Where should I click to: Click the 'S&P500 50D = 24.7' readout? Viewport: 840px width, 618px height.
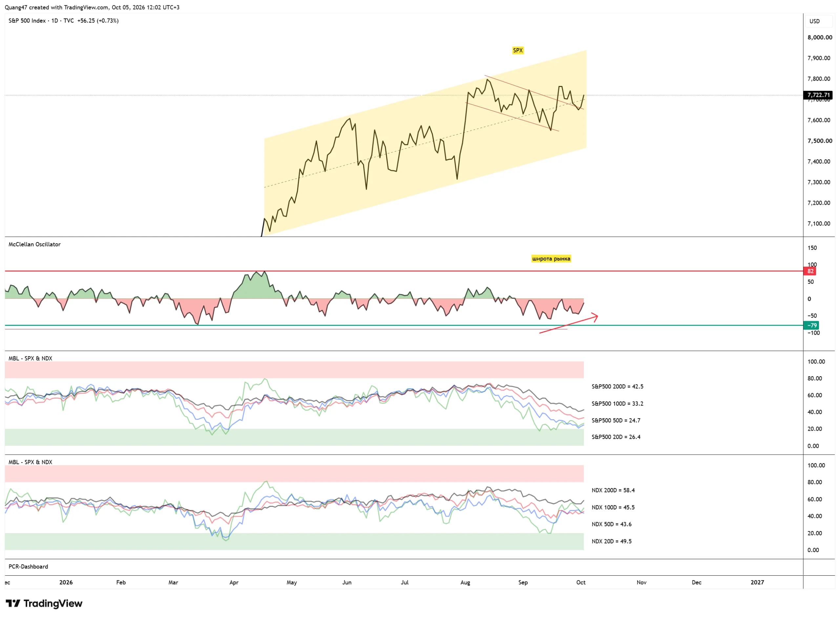(616, 421)
